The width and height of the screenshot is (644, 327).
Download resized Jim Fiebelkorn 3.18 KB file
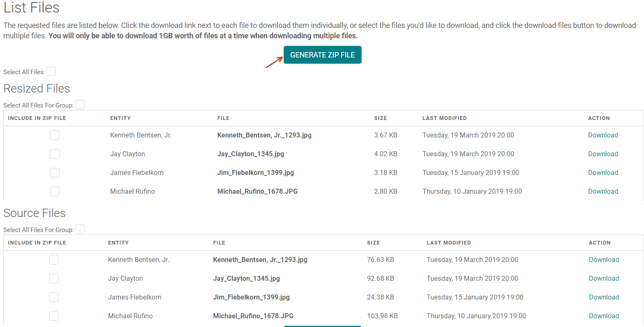pos(603,173)
